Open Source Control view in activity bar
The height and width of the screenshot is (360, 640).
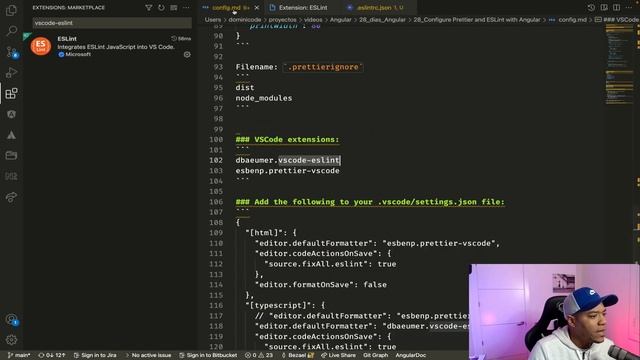tap(11, 52)
